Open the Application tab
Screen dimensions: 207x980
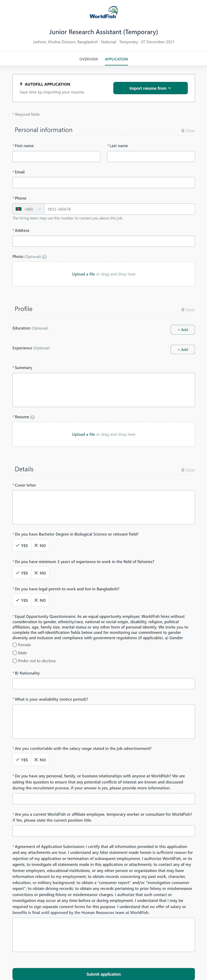(x=116, y=59)
